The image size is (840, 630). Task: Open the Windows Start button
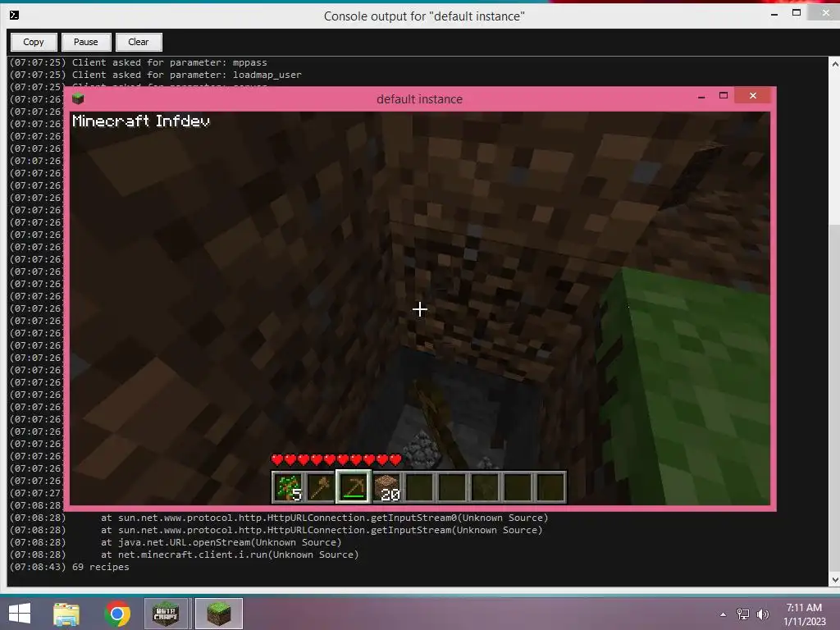click(x=20, y=614)
